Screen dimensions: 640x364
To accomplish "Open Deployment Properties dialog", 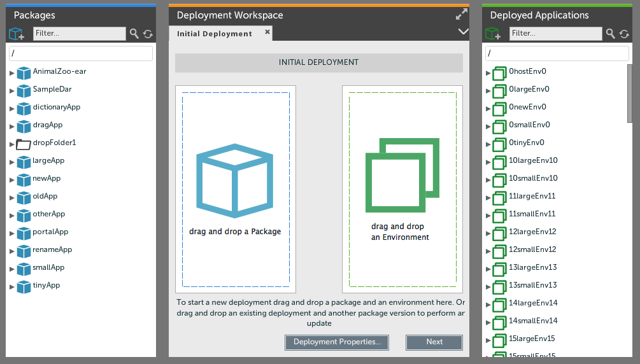I will point(337,342).
